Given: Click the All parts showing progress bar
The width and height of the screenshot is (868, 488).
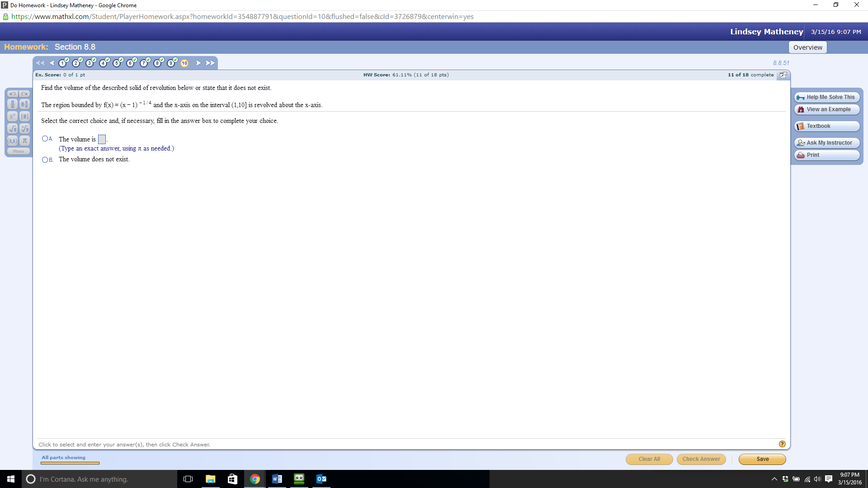Looking at the screenshot, I should pos(70,463).
